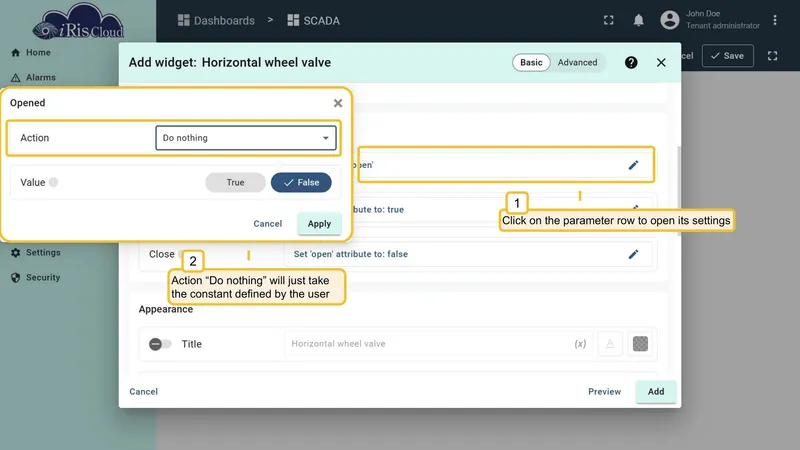This screenshot has height=450, width=800.
Task: Click the Settings gear icon
Action: click(x=15, y=253)
